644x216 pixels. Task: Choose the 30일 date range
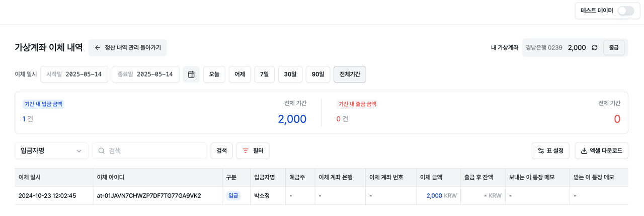(290, 75)
